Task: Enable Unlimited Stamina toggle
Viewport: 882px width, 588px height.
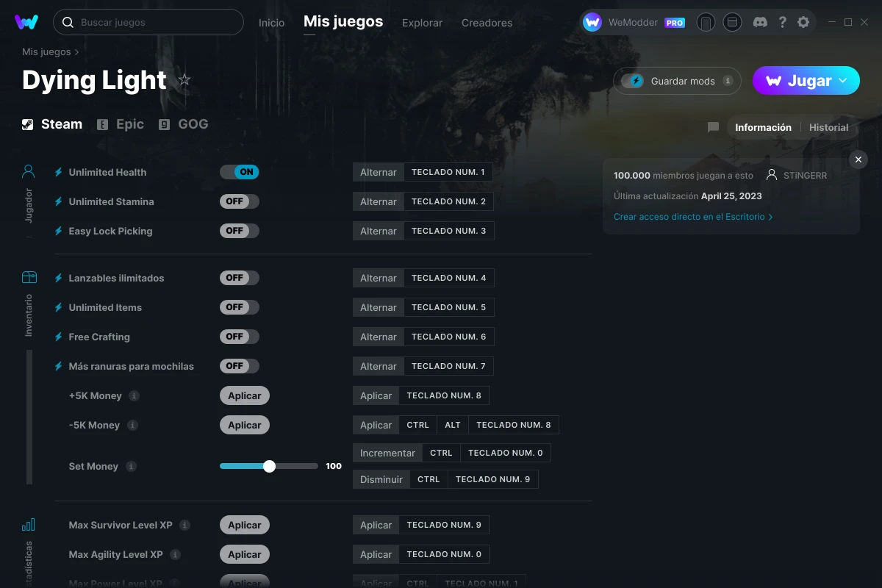Action: point(240,201)
